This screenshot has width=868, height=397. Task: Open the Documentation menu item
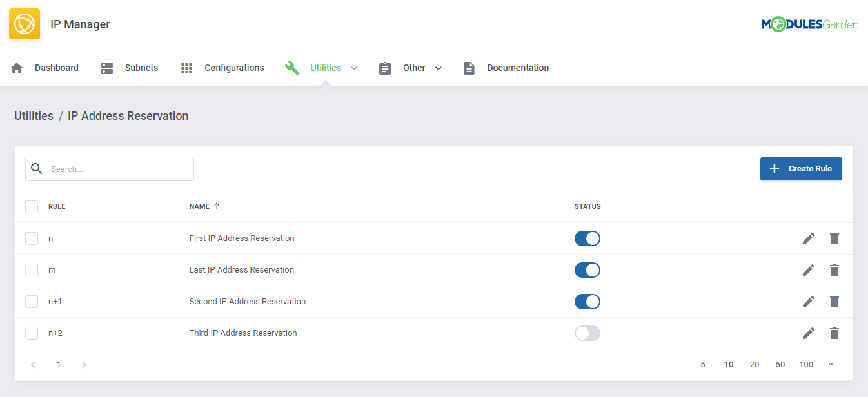click(x=518, y=68)
